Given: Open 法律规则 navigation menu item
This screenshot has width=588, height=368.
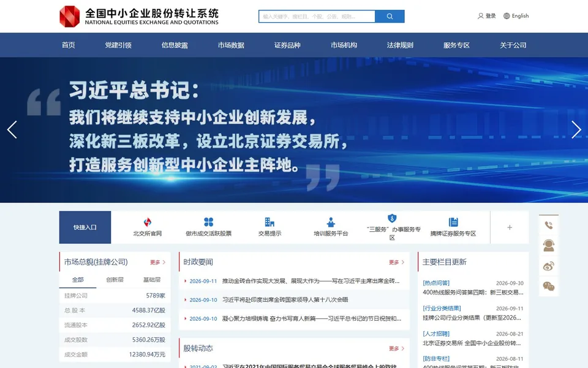Looking at the screenshot, I should click(x=400, y=45).
